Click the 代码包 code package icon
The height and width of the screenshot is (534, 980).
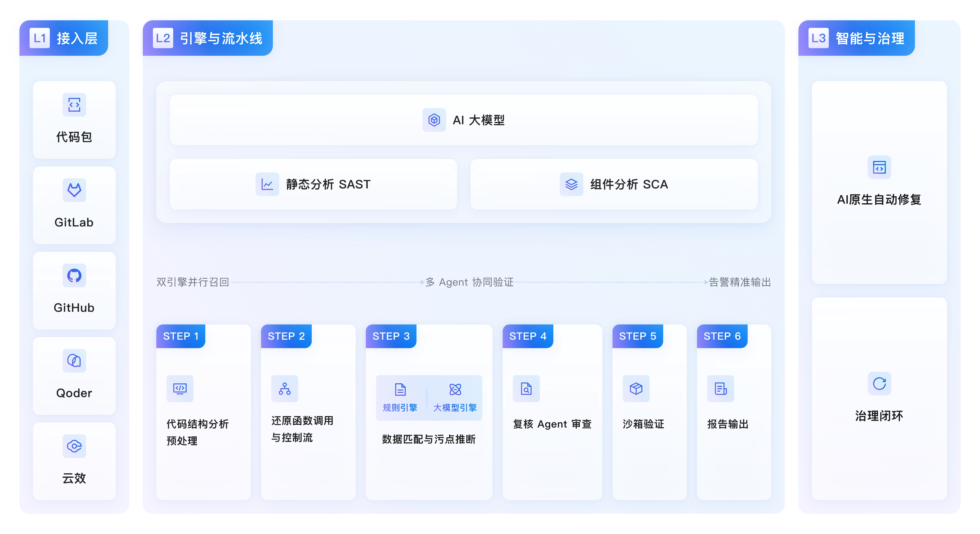[x=74, y=105]
